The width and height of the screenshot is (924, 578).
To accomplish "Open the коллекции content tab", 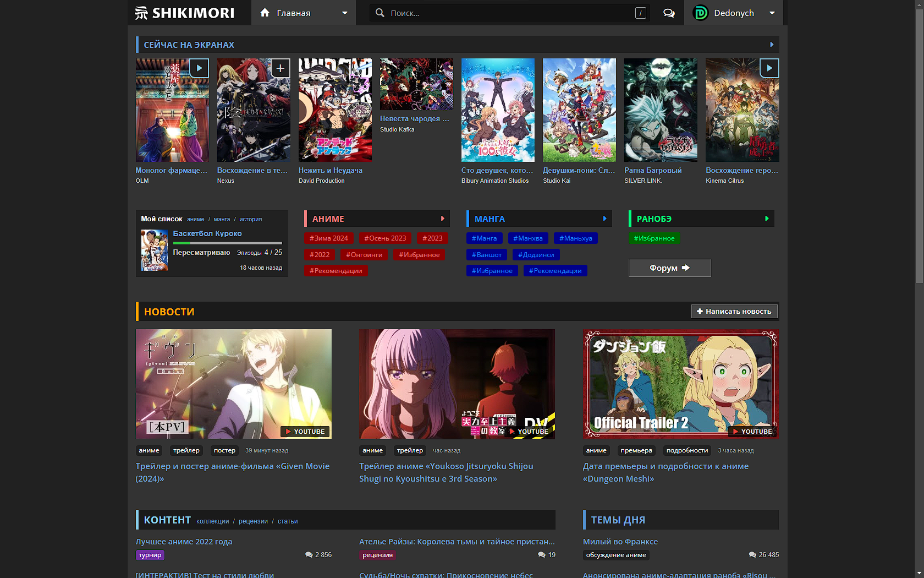I will 212,521.
